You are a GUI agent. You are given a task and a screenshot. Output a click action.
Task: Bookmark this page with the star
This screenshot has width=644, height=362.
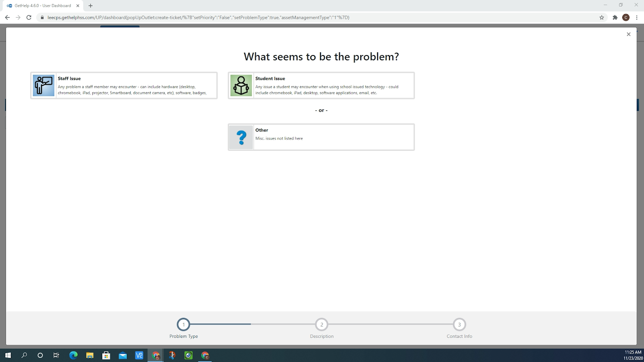point(602,17)
